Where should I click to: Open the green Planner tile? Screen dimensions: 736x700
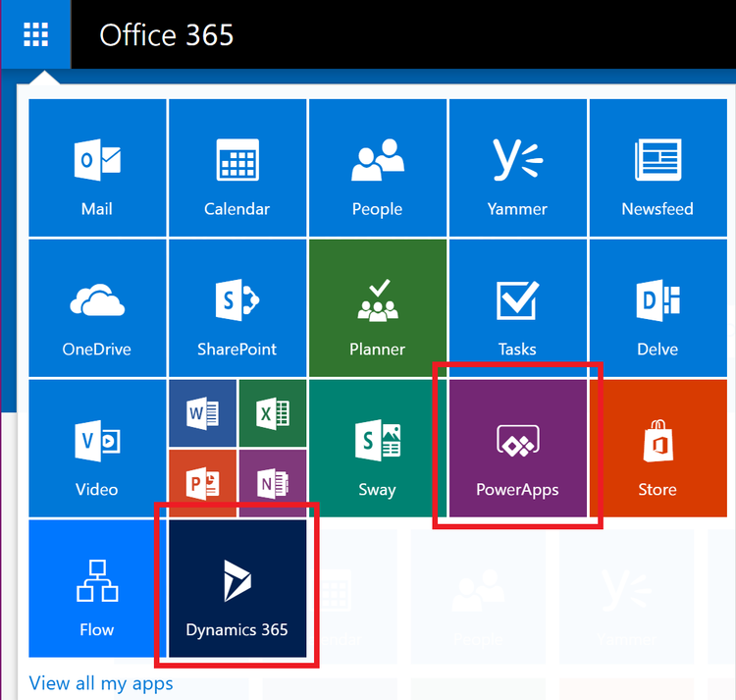coord(378,308)
